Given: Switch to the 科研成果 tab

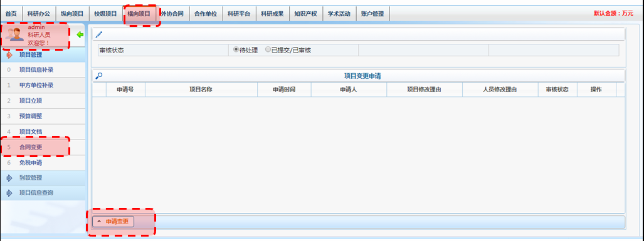Looking at the screenshot, I should click(272, 14).
